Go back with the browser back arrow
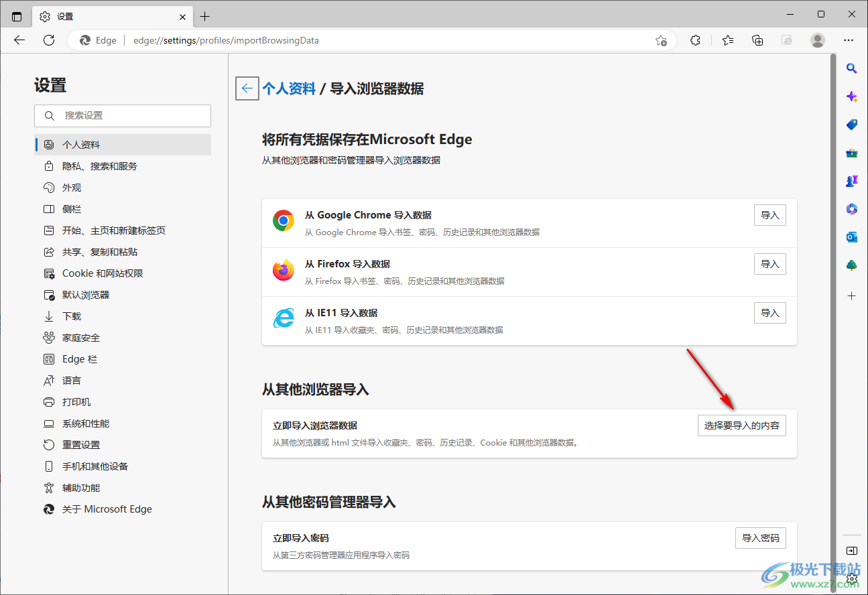The image size is (868, 595). (x=19, y=40)
